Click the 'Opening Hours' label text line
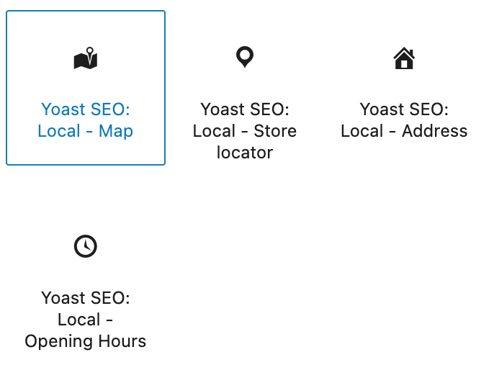Image resolution: width=494 pixels, height=383 pixels. tap(85, 342)
